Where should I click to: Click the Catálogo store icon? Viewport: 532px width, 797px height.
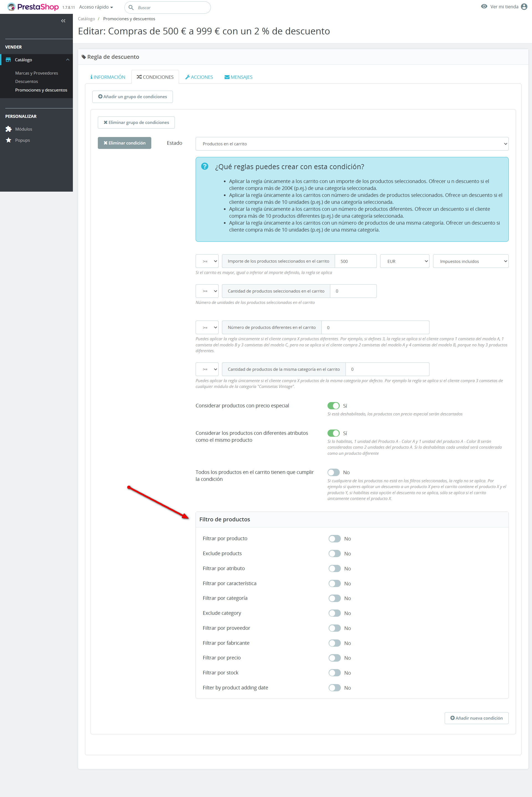(x=9, y=60)
